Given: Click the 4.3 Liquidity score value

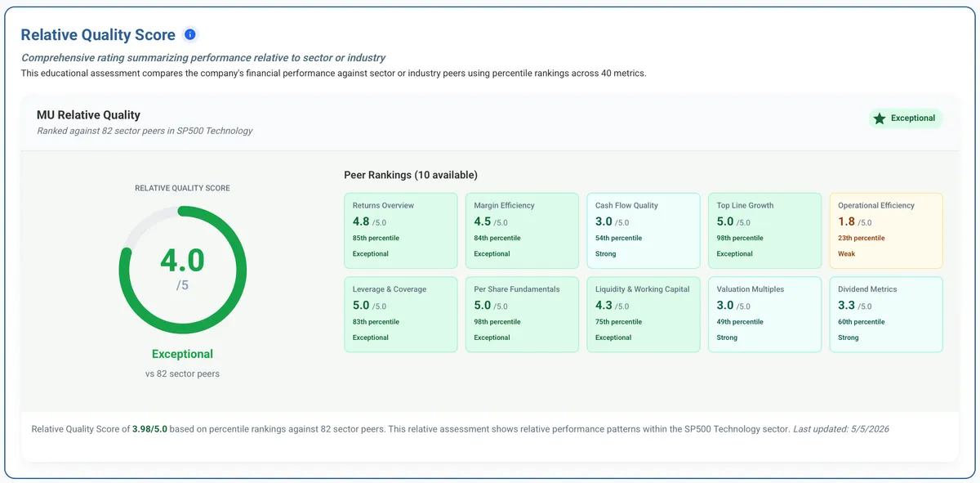Looking at the screenshot, I should 604,306.
